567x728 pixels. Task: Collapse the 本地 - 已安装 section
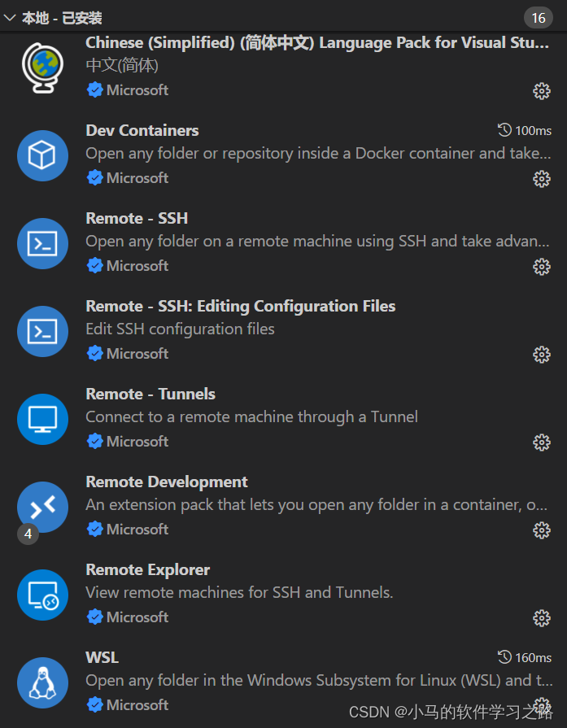11,17
